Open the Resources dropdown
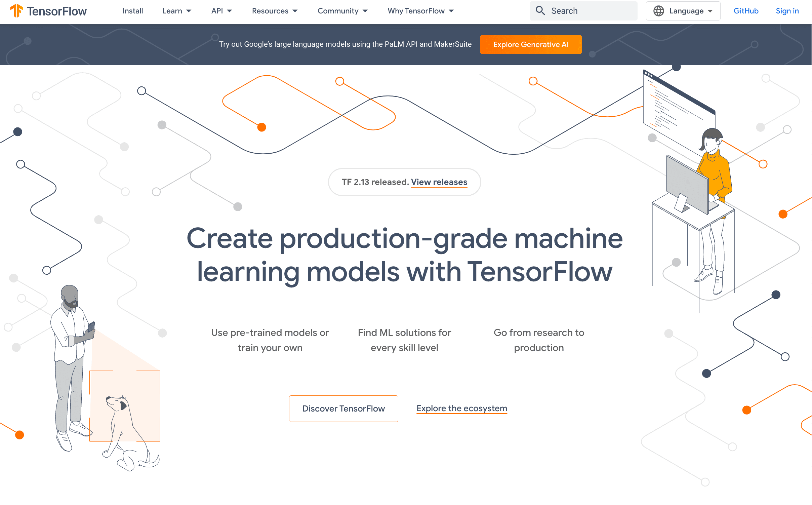The image size is (812, 505). (275, 11)
